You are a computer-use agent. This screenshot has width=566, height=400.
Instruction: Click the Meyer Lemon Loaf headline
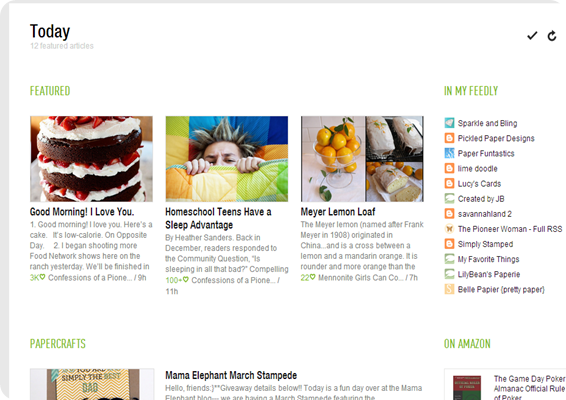click(338, 212)
